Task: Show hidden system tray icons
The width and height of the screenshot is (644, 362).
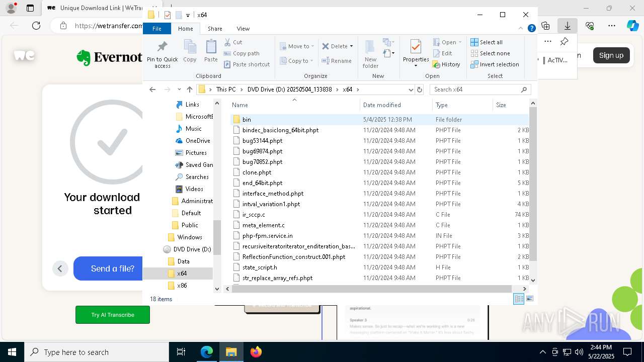Action: [542, 352]
